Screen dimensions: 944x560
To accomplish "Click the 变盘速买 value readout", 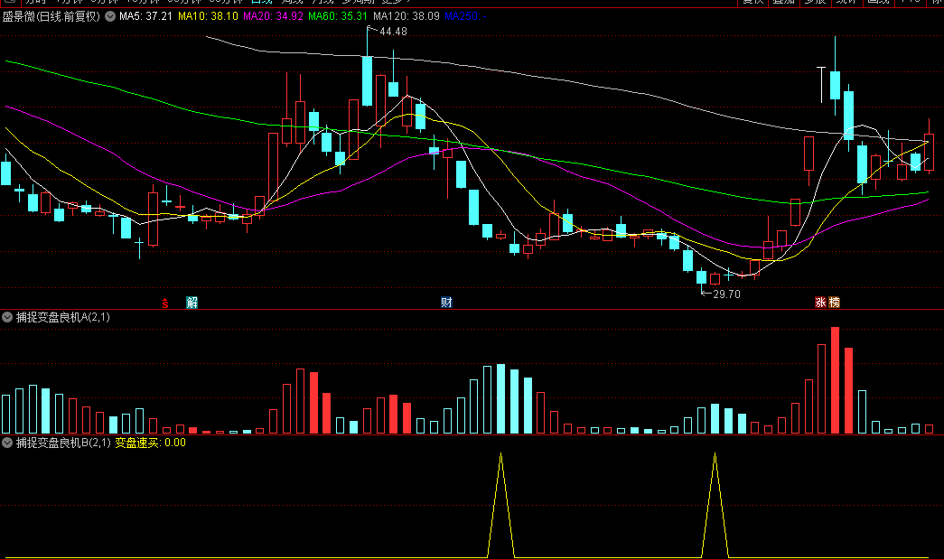I will (151, 443).
